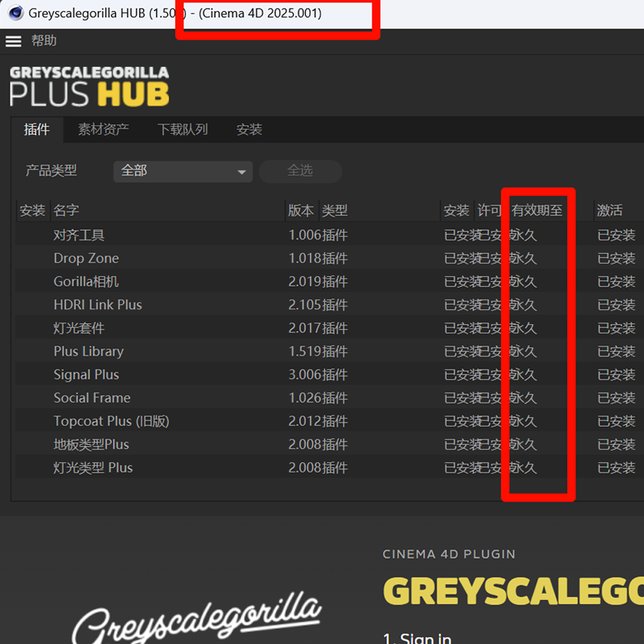Click version 2.105 of HDRI Link Plus
The width and height of the screenshot is (644, 644).
coord(305,305)
